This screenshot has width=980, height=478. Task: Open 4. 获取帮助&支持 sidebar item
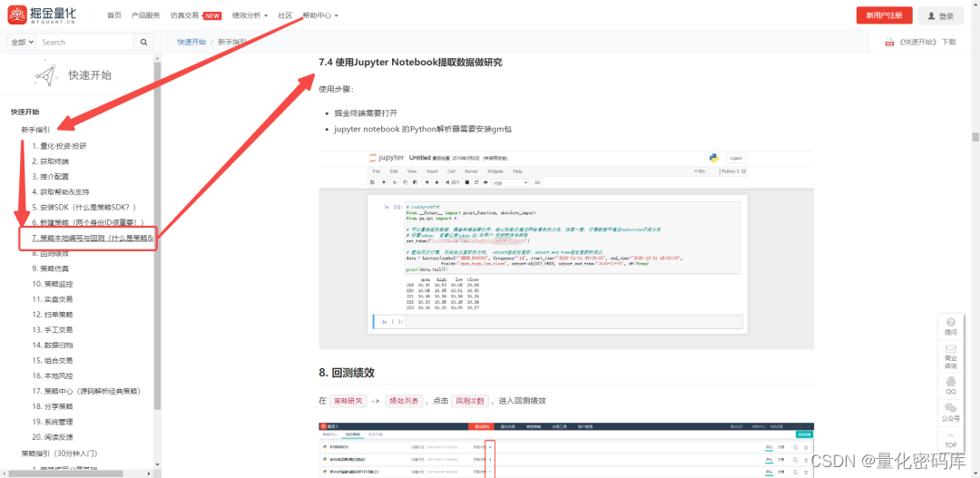coord(62,191)
